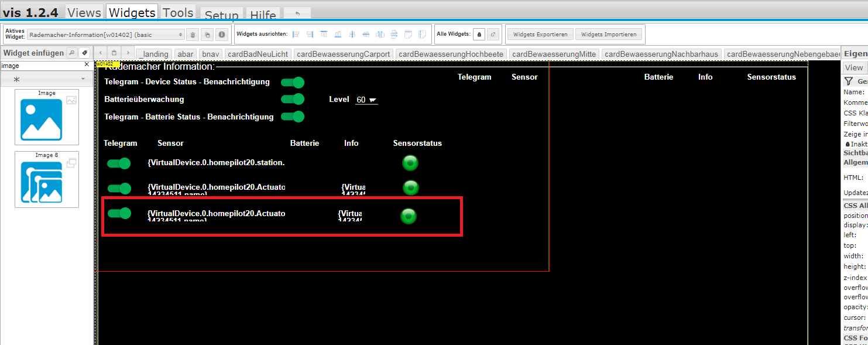Viewport: 868px width, 345px height.
Task: Click the homepilot20.station sensor name text
Action: (216, 163)
